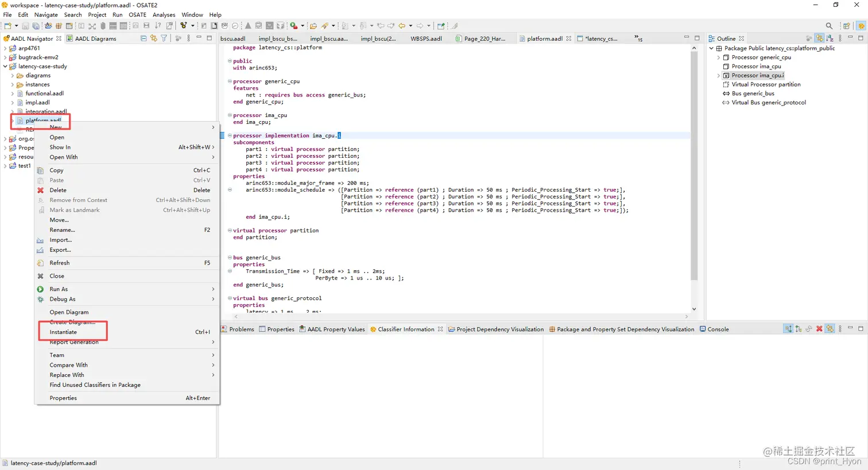
Task: Open the Navigate menu
Action: coord(46,15)
